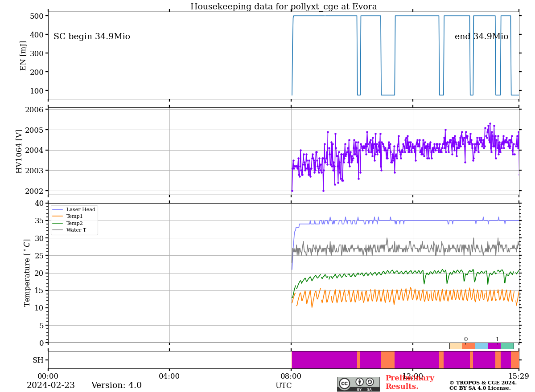Click the 'SC begin 34.9Mio' annotation
This screenshot has height=392, width=535.
coord(92,37)
